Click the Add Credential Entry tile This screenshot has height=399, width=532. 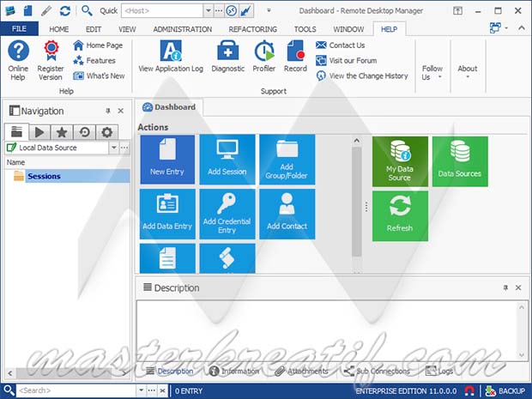[227, 214]
